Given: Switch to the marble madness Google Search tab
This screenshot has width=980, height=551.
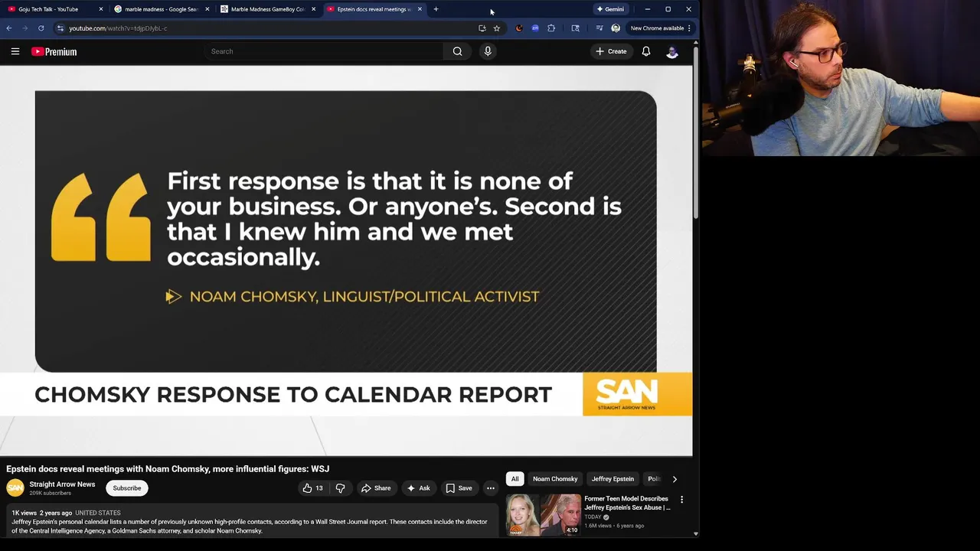Looking at the screenshot, I should pos(161,9).
